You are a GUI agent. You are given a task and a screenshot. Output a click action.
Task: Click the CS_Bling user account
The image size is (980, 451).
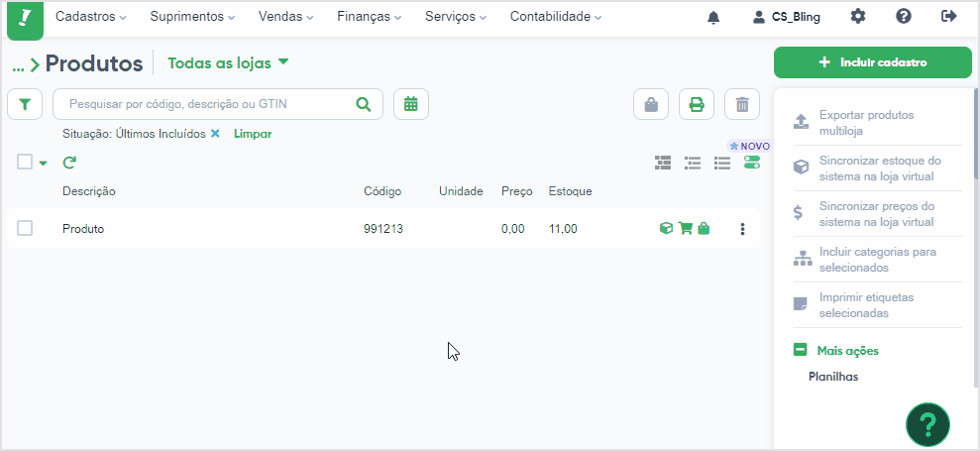pos(787,17)
